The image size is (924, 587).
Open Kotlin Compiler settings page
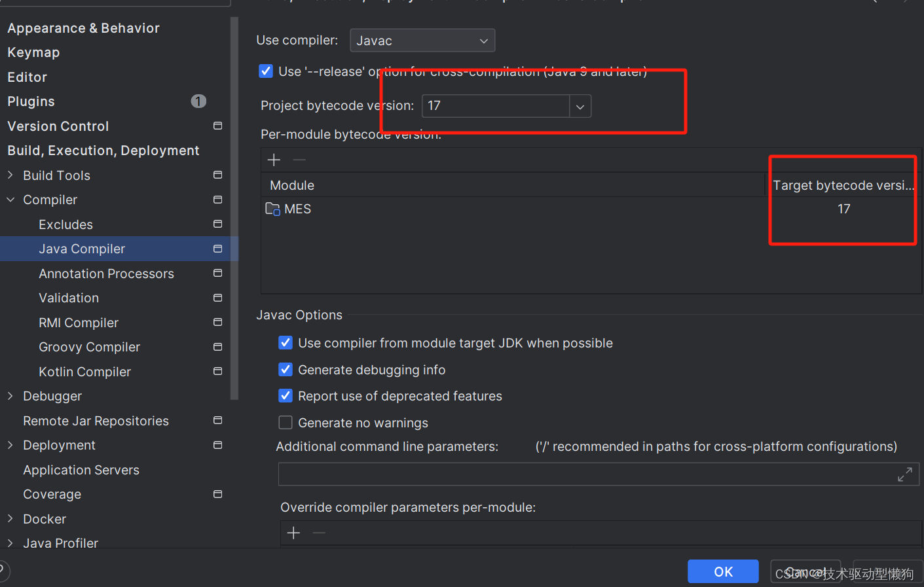click(x=84, y=372)
